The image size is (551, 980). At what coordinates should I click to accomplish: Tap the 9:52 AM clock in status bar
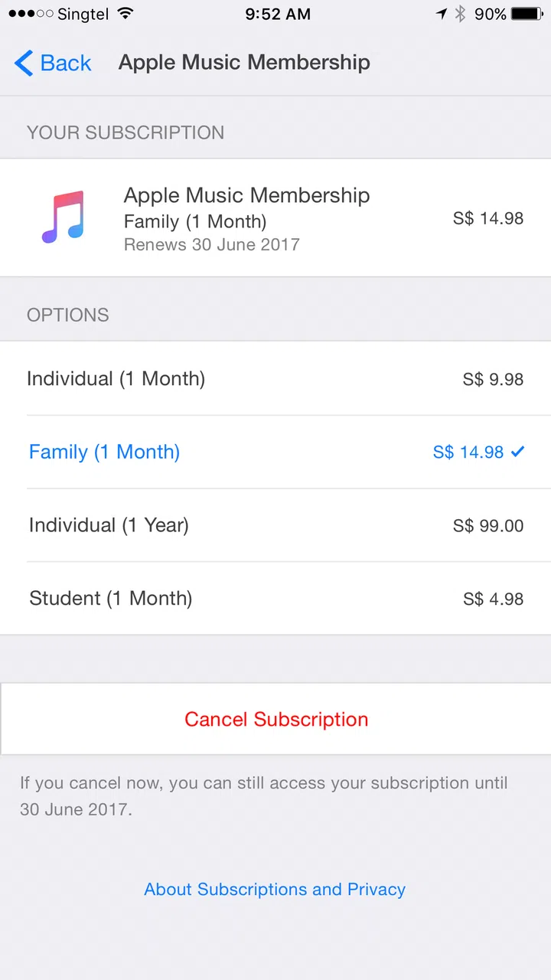[278, 14]
